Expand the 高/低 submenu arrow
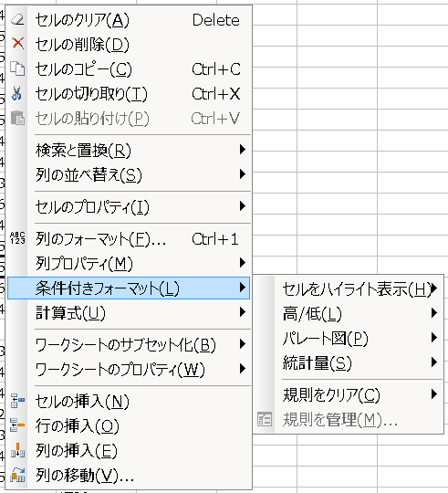Viewport: 448px width, 493px height. point(434,313)
